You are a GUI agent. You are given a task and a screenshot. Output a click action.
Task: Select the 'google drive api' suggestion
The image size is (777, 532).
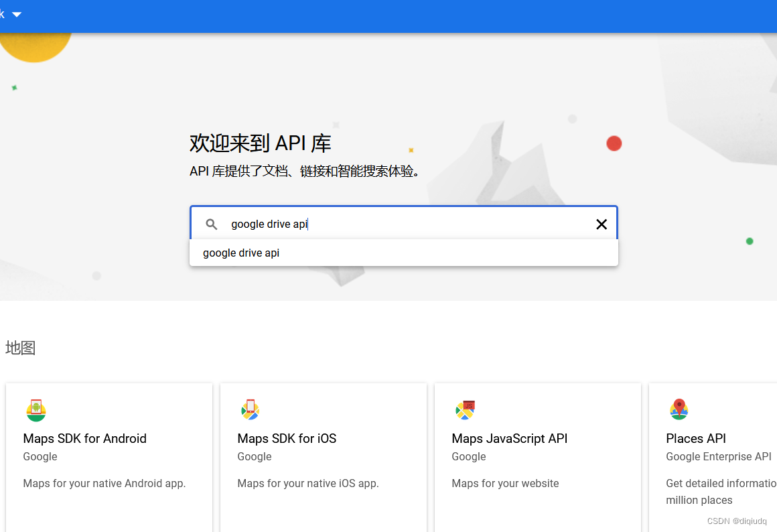click(404, 253)
